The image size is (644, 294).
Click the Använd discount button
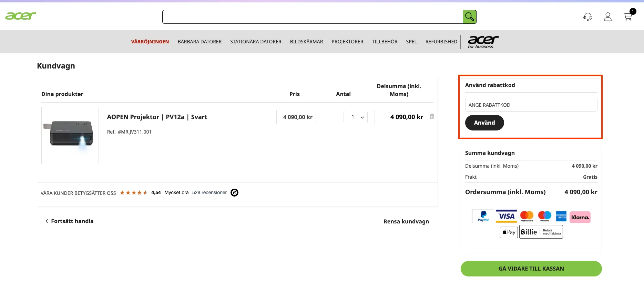click(x=484, y=123)
